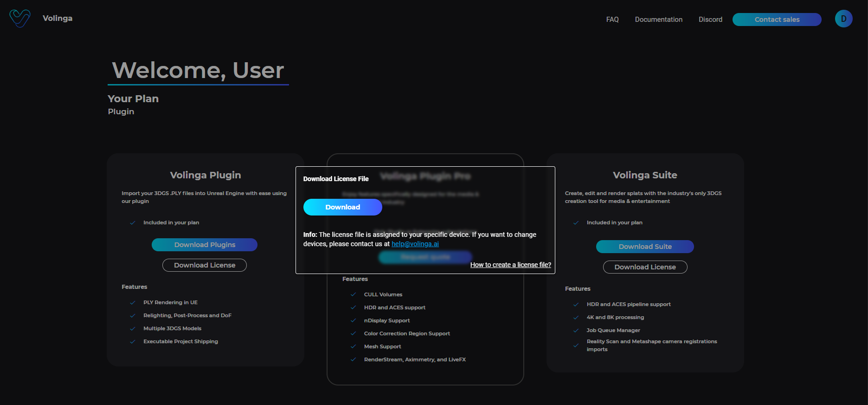Screen dimensions: 868x405
Task: Click checkmark beside Executable Project Shipping
Action: (x=133, y=342)
